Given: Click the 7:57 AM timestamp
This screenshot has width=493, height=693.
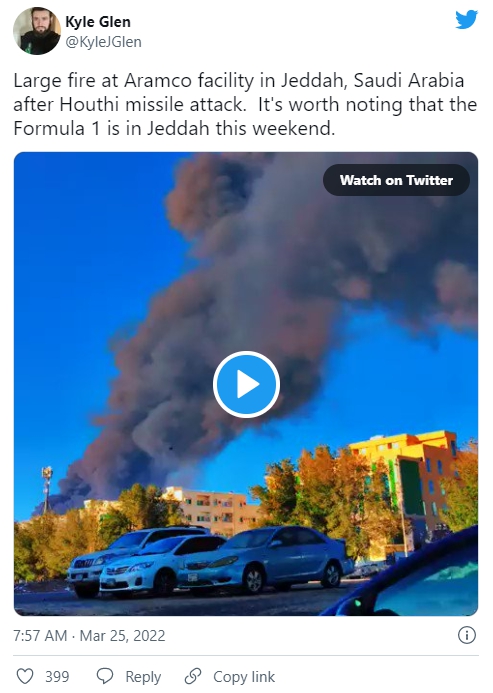Looking at the screenshot, I should coord(40,636).
